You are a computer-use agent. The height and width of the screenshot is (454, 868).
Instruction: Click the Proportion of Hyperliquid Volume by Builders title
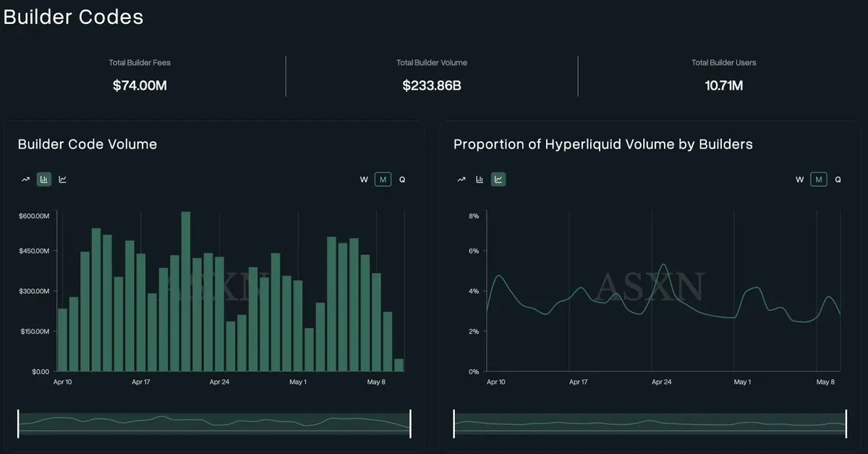(x=603, y=144)
